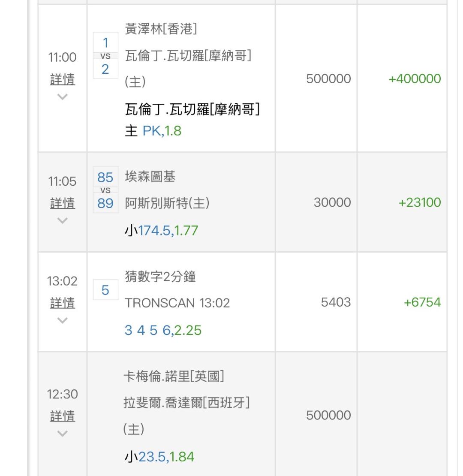This screenshot has height=476, width=463.
Task: Click the 3 4 5 6,2.25 bet selection
Action: pyautogui.click(x=163, y=330)
